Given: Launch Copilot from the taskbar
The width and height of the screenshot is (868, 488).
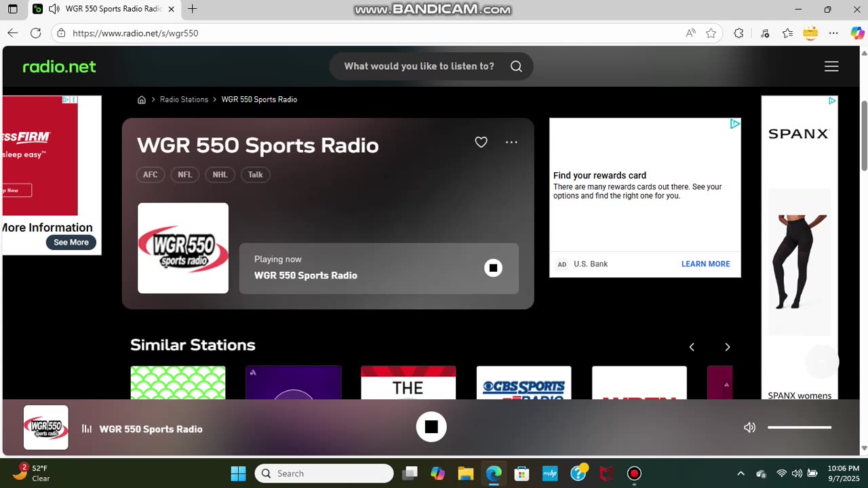Looking at the screenshot, I should (437, 473).
